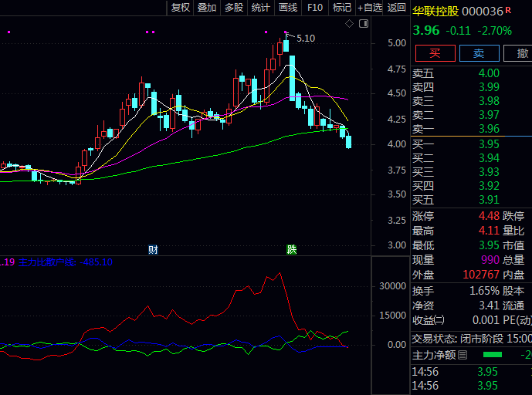Click the red 买 buy button
This screenshot has width=532, height=395.
(435, 53)
